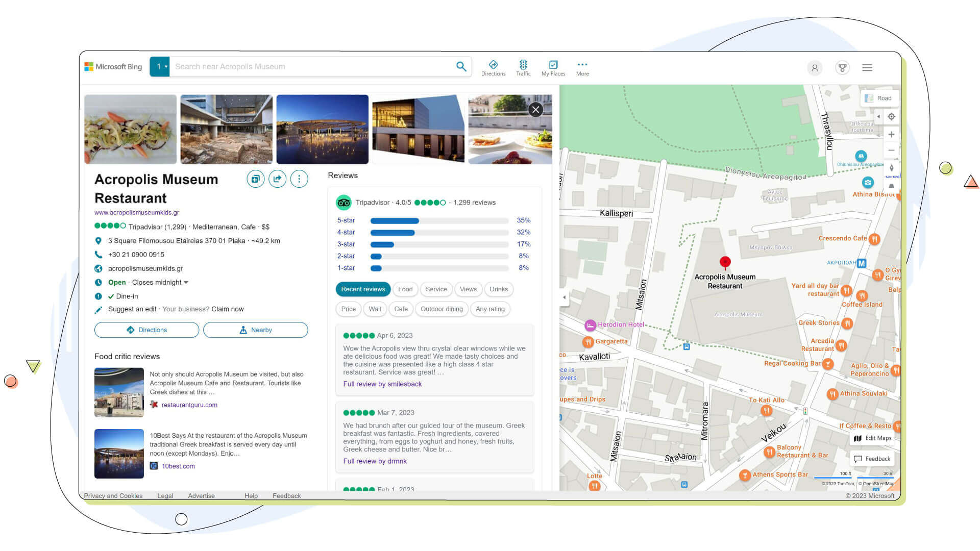980x551 pixels.
Task: Click the red Acropolis Museum Restaurant pin
Action: coord(725,263)
